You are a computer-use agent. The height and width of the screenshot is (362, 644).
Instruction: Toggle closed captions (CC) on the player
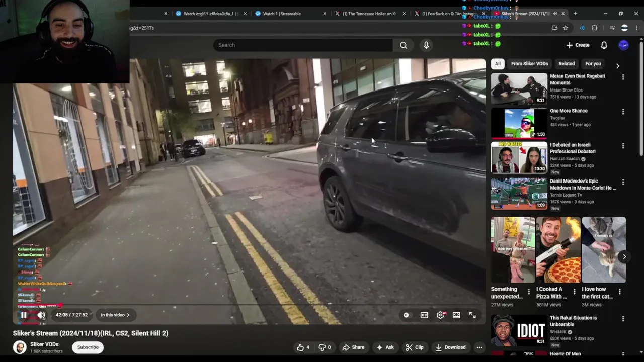(x=424, y=315)
